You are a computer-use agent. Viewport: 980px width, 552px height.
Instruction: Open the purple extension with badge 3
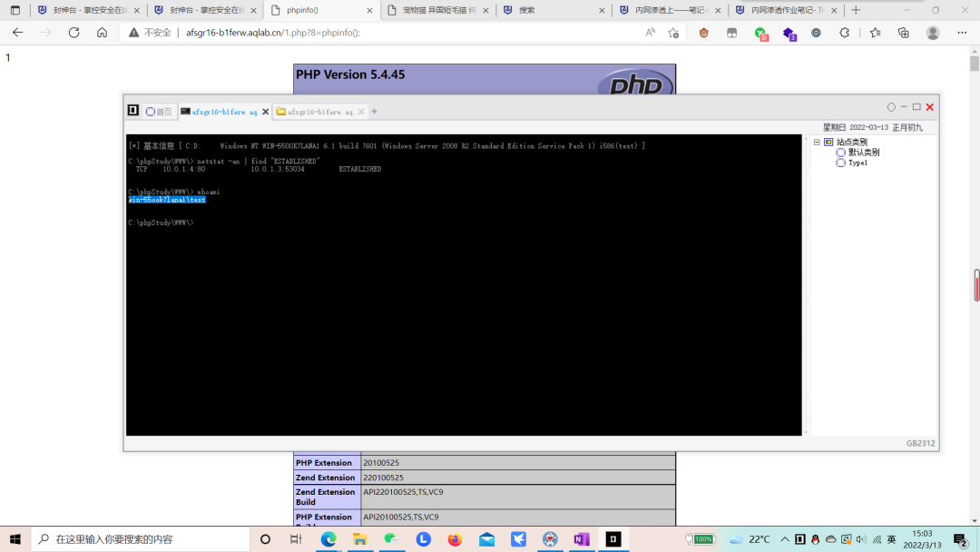pyautogui.click(x=789, y=33)
